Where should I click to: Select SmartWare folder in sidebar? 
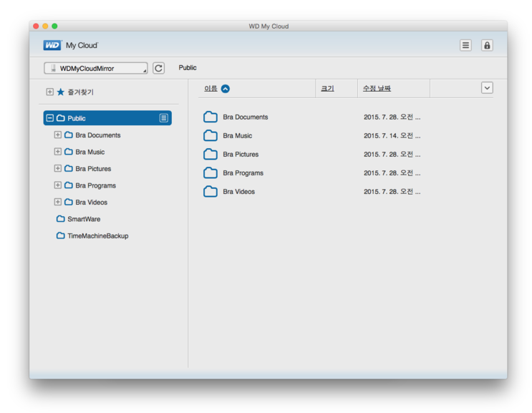click(x=84, y=219)
